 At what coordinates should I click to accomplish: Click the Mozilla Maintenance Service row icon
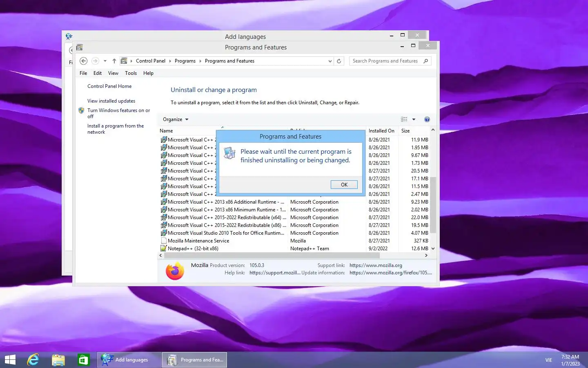tap(164, 240)
